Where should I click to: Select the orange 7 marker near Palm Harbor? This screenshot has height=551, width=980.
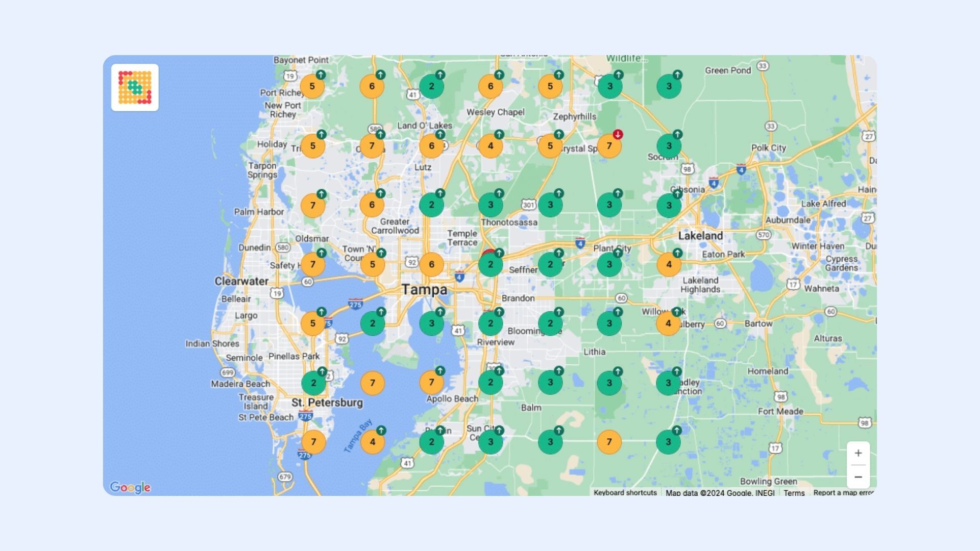tap(312, 204)
